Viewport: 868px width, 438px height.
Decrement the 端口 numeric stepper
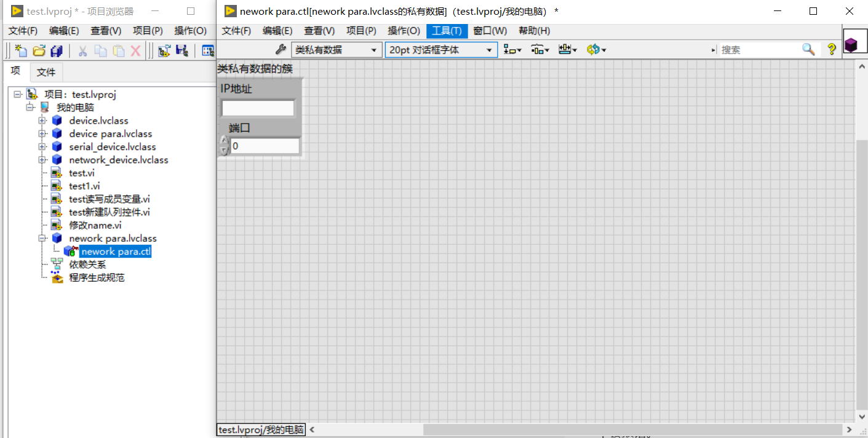coord(224,150)
